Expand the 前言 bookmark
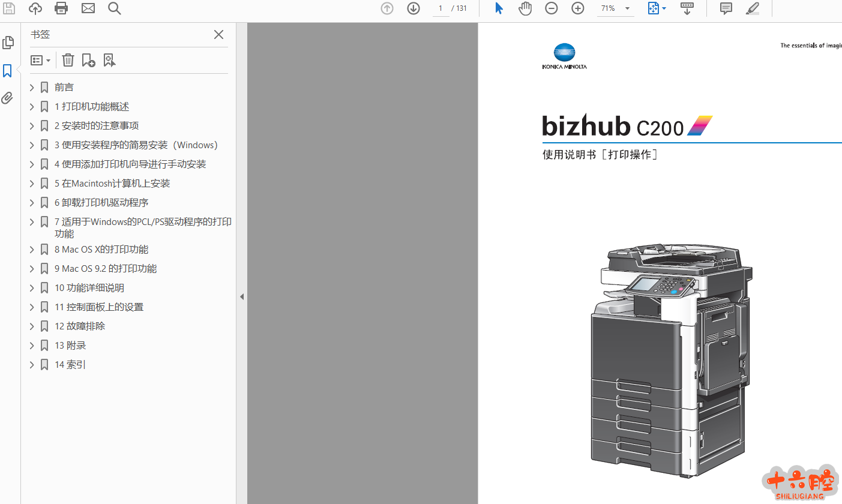Screen dimensions: 842x504 pos(32,88)
